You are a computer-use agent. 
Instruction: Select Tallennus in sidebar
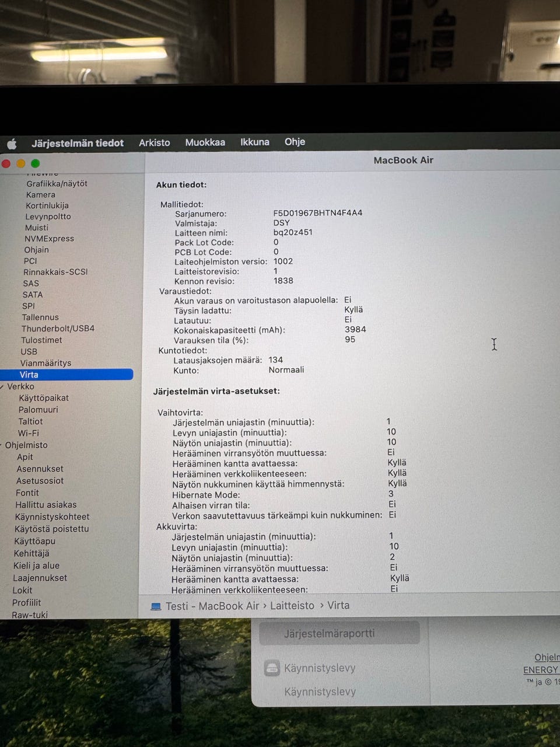coord(40,317)
